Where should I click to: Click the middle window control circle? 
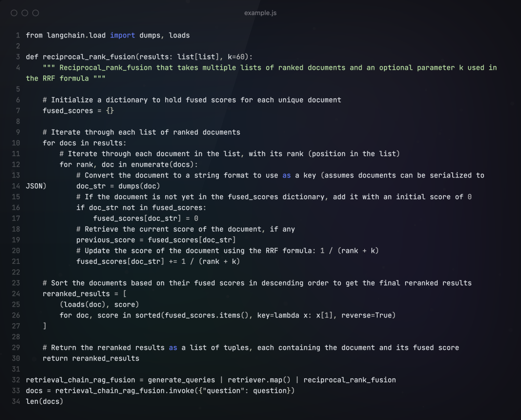[x=24, y=12]
